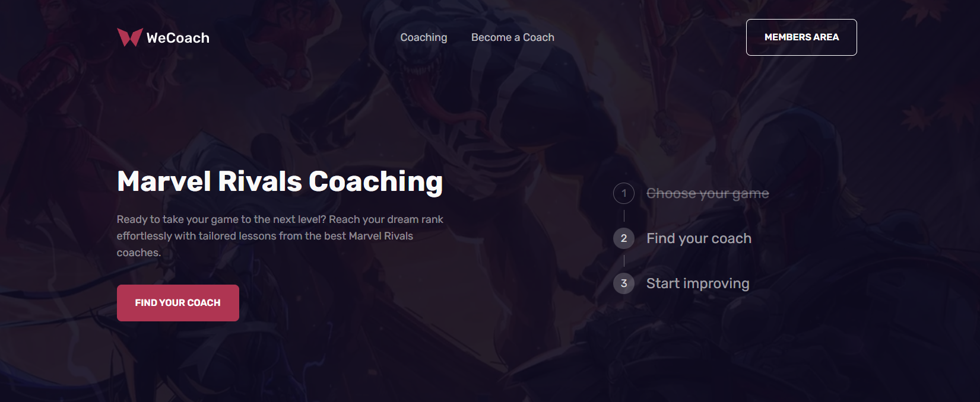This screenshot has height=402, width=980.
Task: Select the step 3 circle indicator
Action: 624,283
